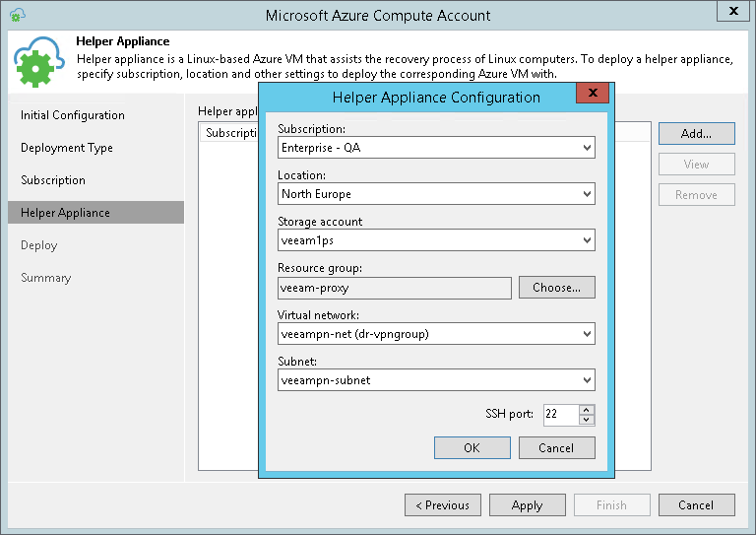756x535 pixels.
Task: Close the Helper Appliance Configuration dialog
Action: click(592, 95)
